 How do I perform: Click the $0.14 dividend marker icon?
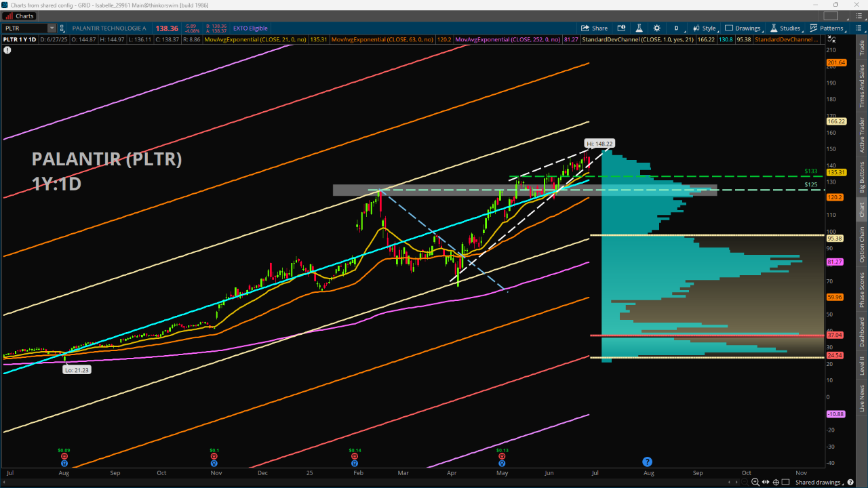coord(355,457)
